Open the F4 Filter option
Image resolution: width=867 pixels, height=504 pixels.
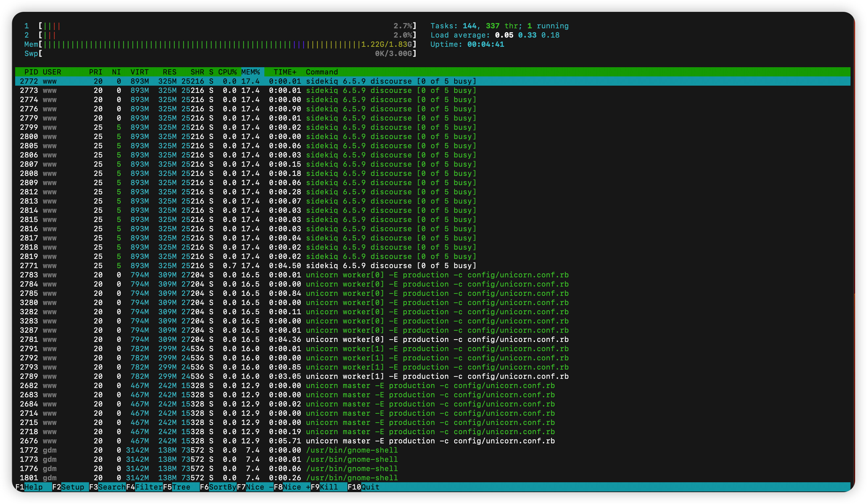click(x=144, y=487)
